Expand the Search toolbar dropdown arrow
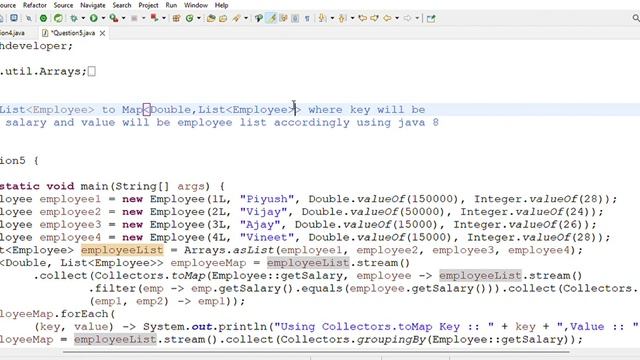The height and width of the screenshot is (360, 640). click(246, 18)
